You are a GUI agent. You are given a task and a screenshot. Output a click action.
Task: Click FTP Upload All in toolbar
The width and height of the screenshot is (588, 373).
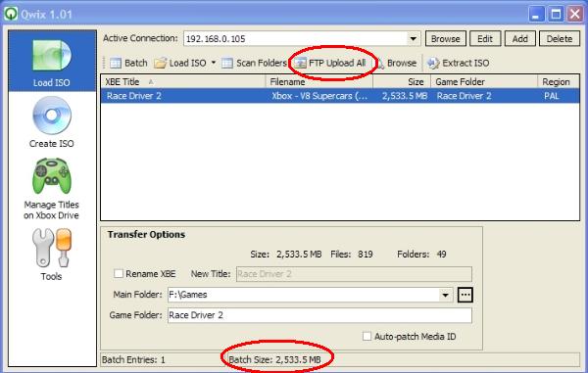click(330, 63)
